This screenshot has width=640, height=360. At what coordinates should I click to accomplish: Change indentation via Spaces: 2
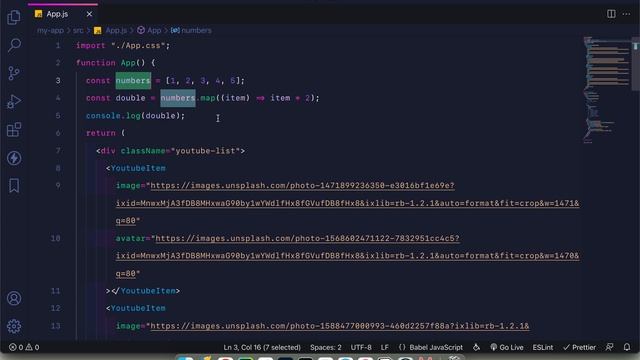pyautogui.click(x=326, y=347)
